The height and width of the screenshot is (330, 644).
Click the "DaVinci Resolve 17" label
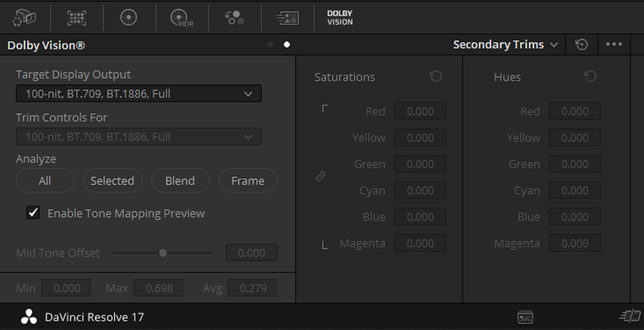[94, 317]
